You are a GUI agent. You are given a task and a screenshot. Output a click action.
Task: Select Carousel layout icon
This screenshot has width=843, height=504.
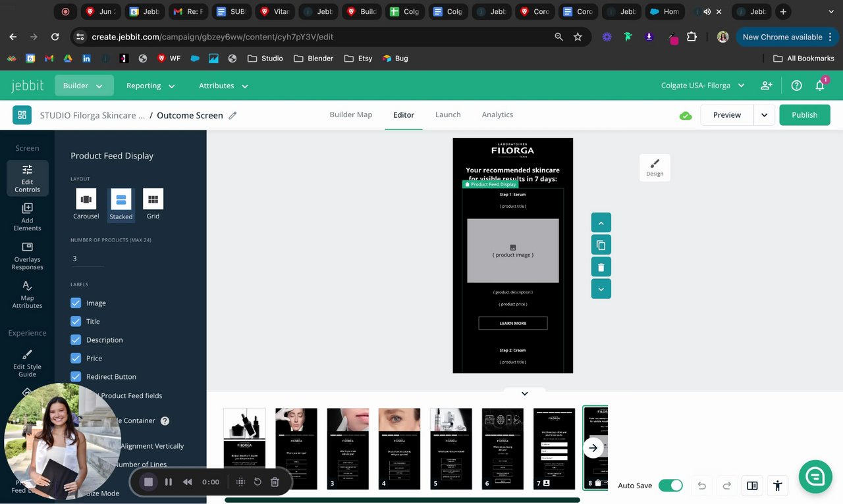point(86,199)
